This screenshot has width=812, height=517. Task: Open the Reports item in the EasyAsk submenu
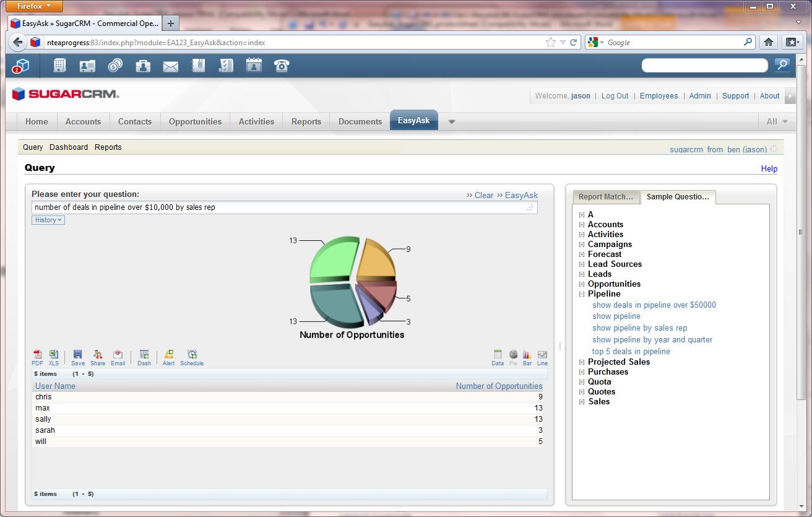pos(108,147)
